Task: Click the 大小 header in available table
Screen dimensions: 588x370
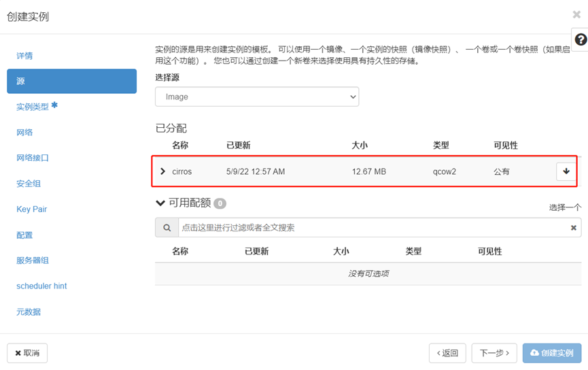Action: click(341, 251)
